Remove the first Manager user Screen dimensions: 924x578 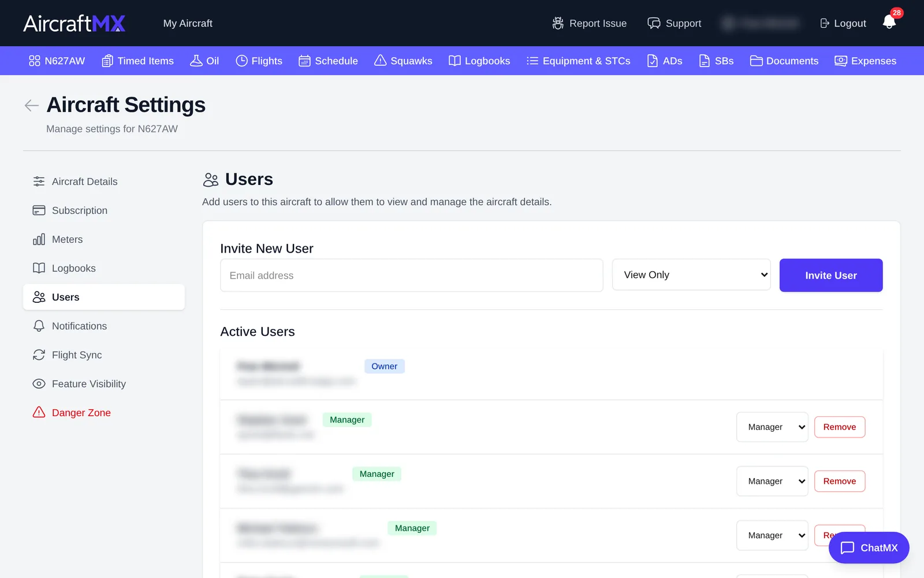840,427
